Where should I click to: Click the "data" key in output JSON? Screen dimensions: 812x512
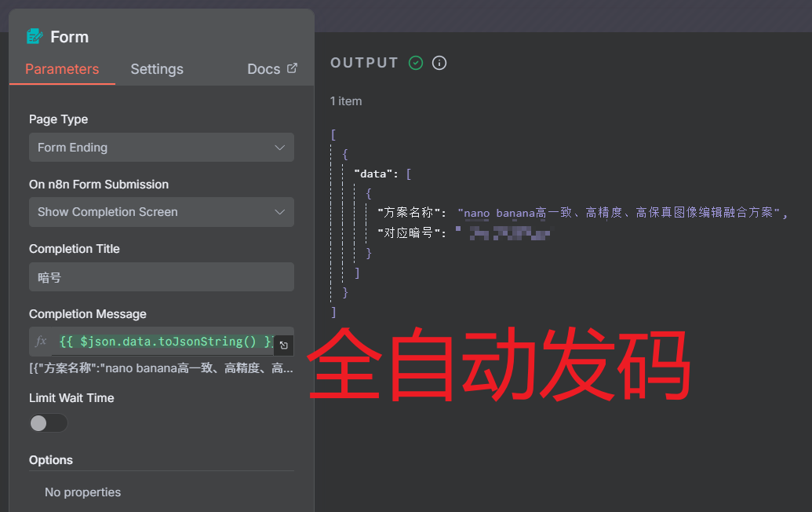373,174
